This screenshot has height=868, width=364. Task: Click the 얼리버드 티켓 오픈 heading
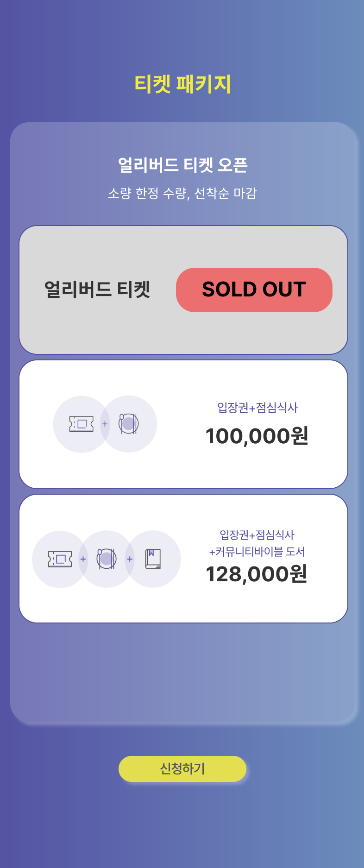[182, 165]
